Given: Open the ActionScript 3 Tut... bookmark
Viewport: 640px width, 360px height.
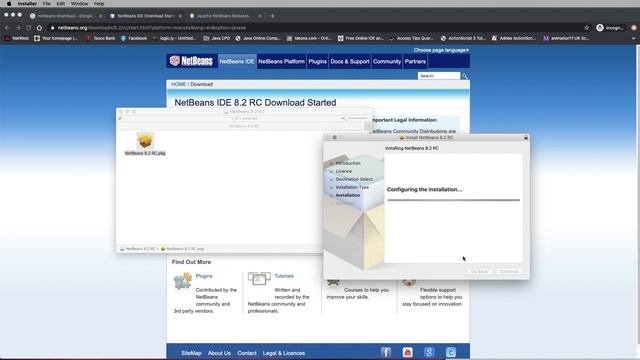Looking at the screenshot, I should coord(463,38).
